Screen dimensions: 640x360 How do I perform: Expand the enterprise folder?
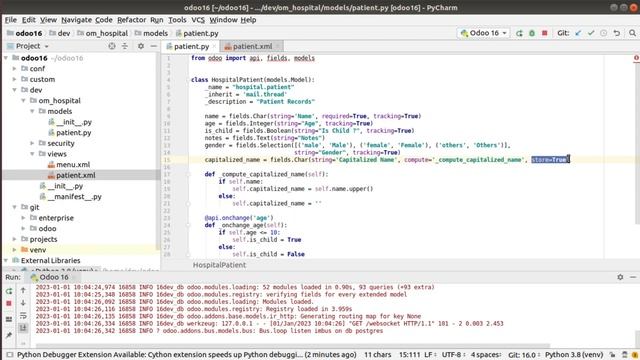[x=24, y=218]
